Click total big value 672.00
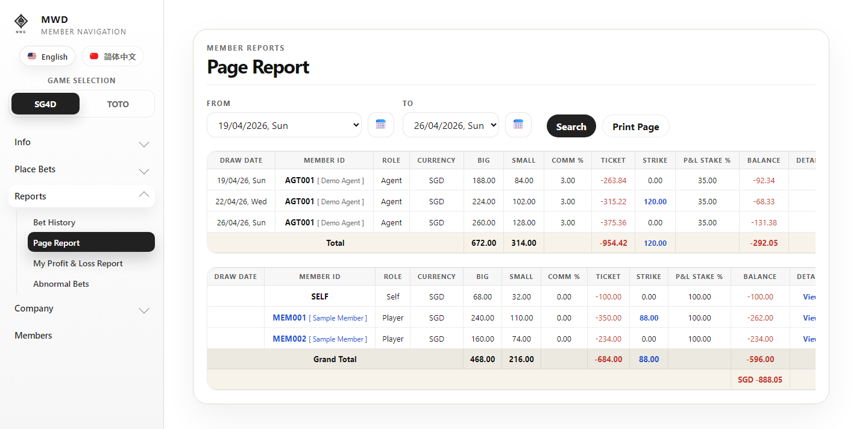This screenshot has width=868, height=429. pyautogui.click(x=483, y=243)
